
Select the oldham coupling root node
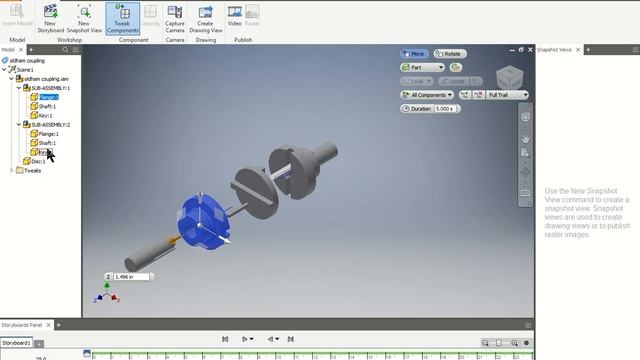click(x=27, y=60)
